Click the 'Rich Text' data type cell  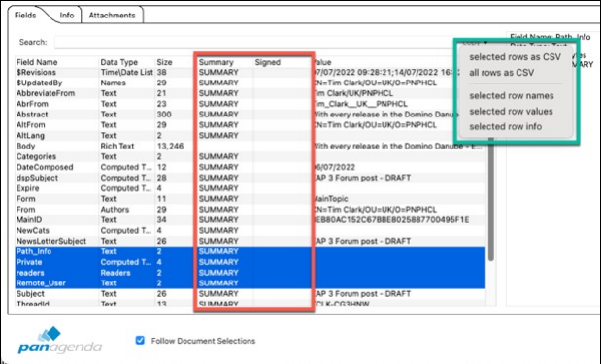117,146
